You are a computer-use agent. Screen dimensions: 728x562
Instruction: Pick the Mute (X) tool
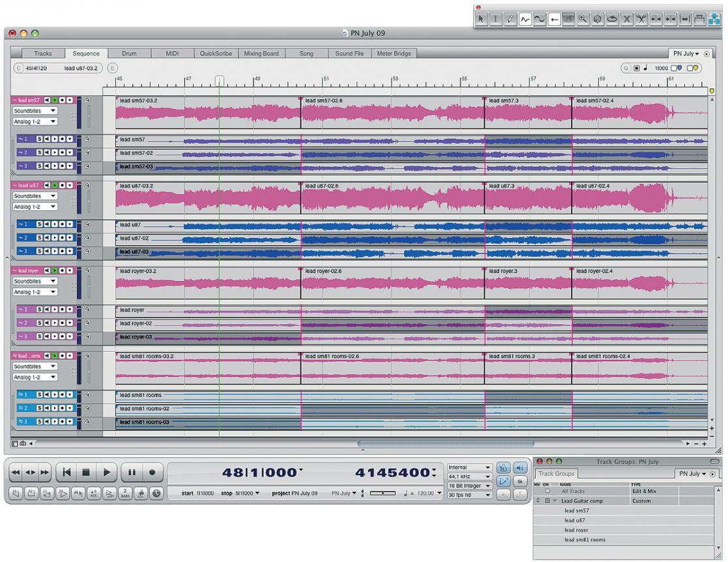click(627, 20)
